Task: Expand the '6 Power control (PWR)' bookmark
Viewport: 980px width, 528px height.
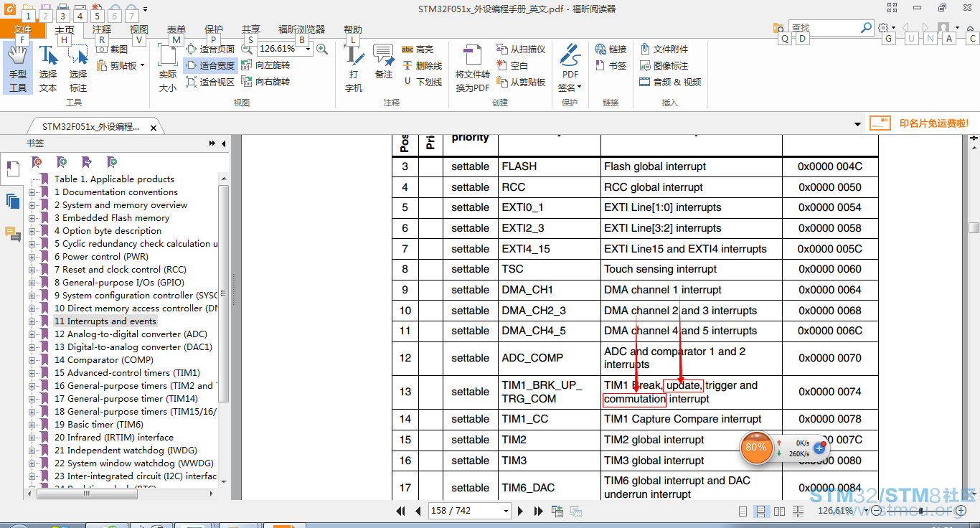Action: point(32,257)
